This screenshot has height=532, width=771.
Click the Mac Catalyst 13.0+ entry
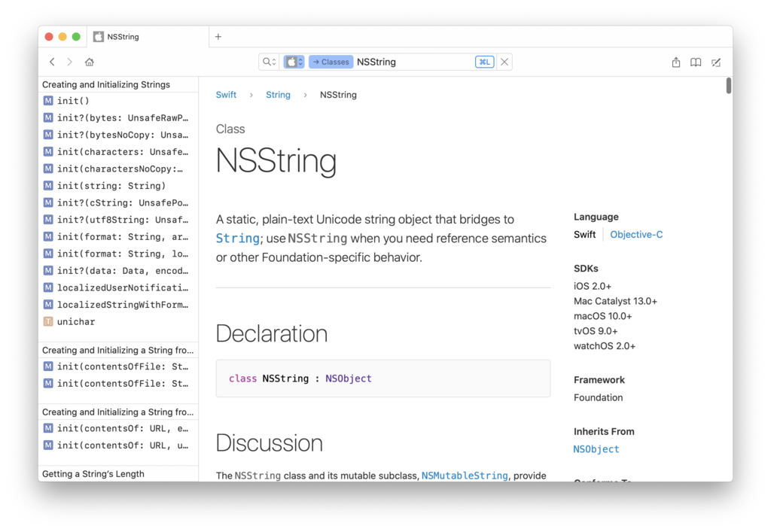tap(615, 301)
